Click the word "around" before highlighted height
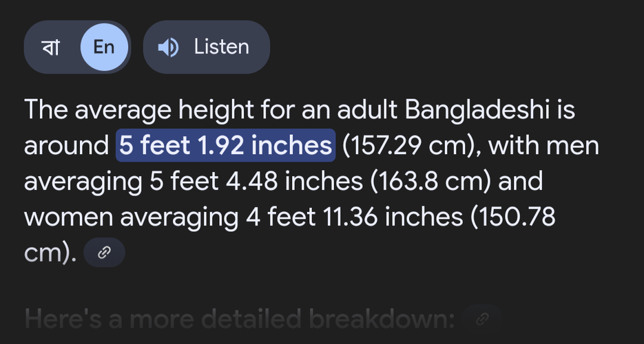The image size is (644, 344). pos(67,146)
